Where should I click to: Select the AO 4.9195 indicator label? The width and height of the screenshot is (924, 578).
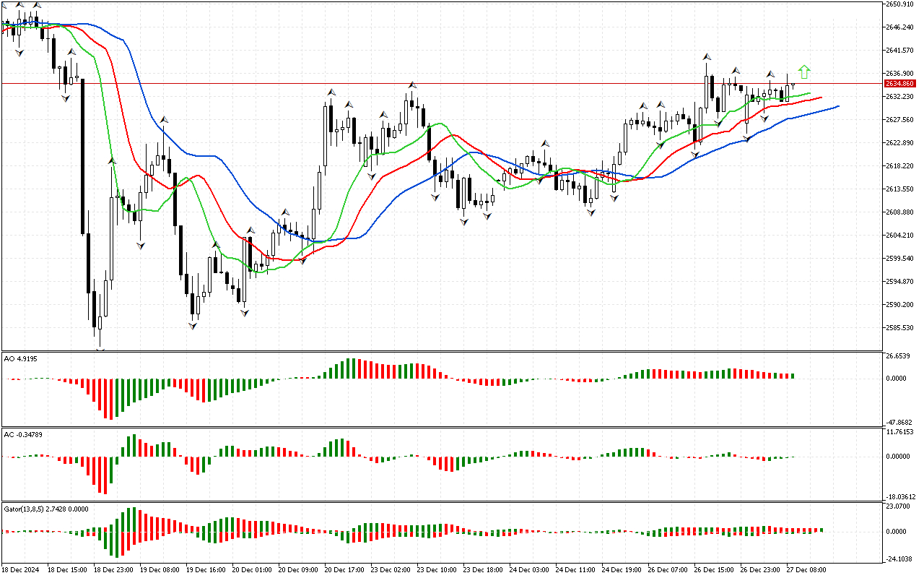point(21,358)
